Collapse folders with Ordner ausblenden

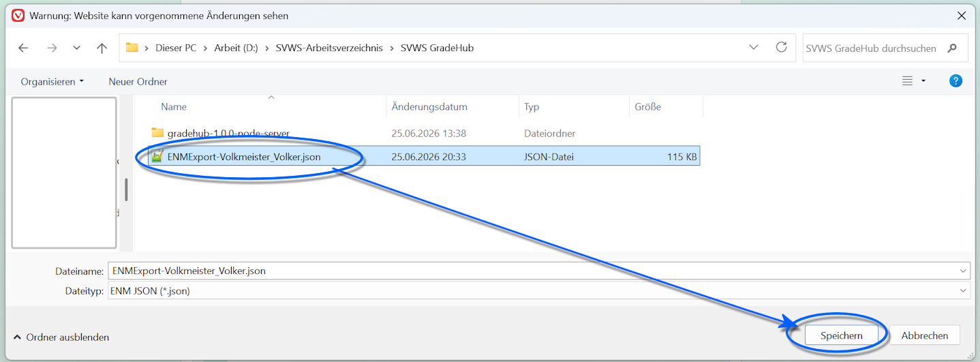[61, 337]
